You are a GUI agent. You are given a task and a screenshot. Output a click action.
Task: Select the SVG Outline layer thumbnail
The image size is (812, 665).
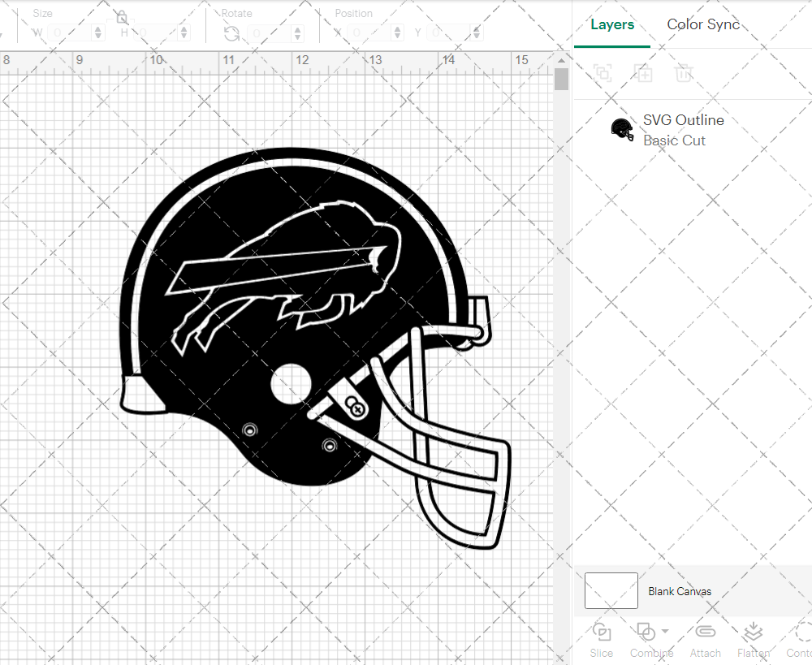pos(622,129)
